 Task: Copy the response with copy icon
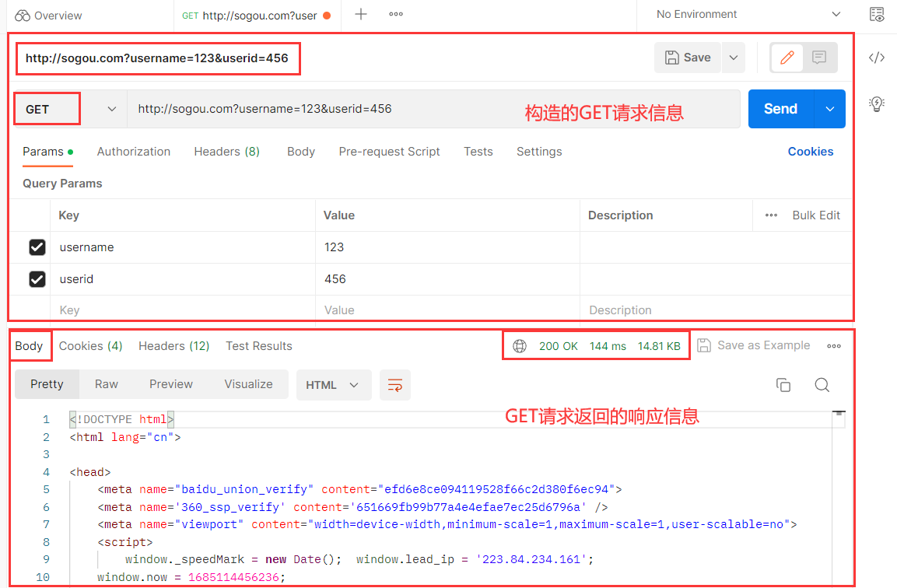[x=783, y=385]
